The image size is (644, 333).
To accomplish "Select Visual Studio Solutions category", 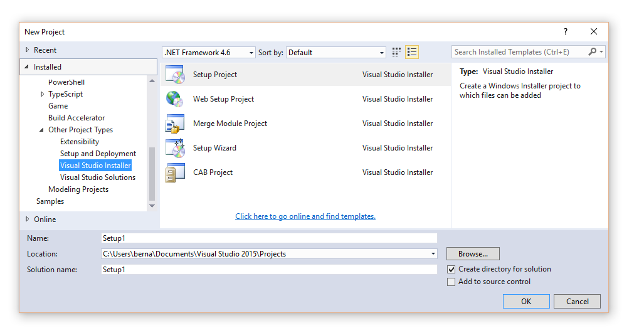I will [97, 177].
